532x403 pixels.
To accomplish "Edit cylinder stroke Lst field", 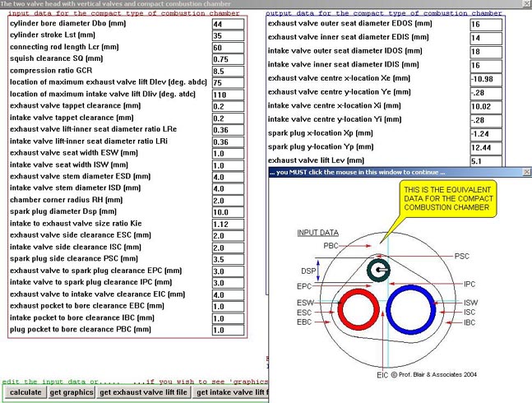I will click(x=228, y=35).
